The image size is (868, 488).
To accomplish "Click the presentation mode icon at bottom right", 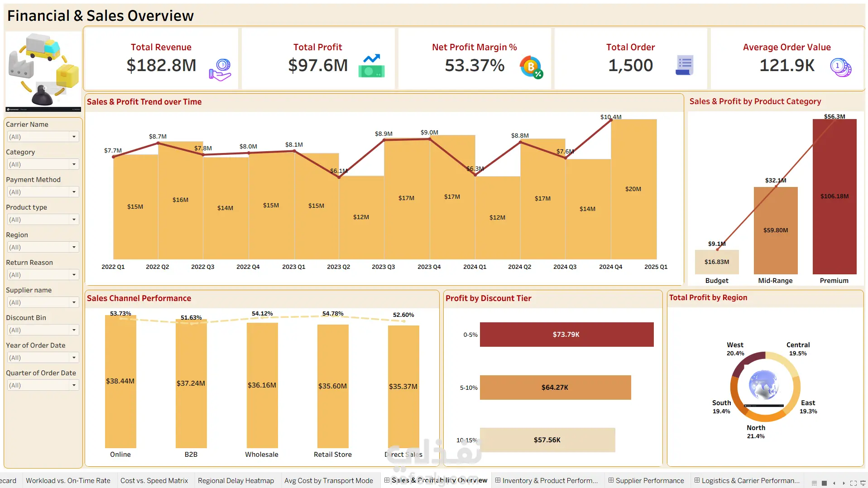I will click(x=863, y=483).
